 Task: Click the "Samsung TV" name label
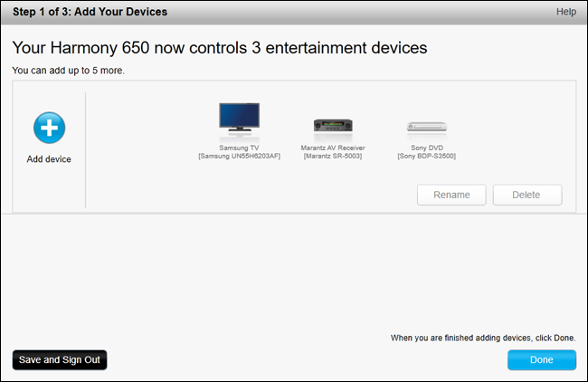point(239,148)
